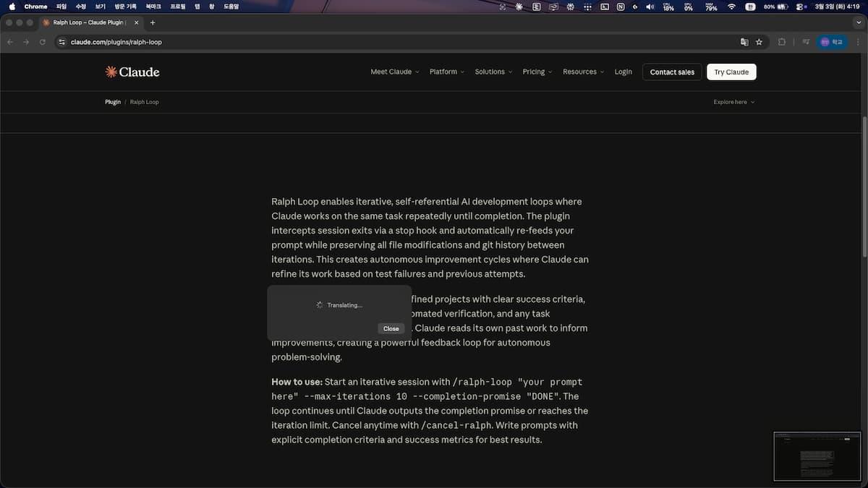
Task: Click the "How to use:" bold text
Action: pos(297,382)
